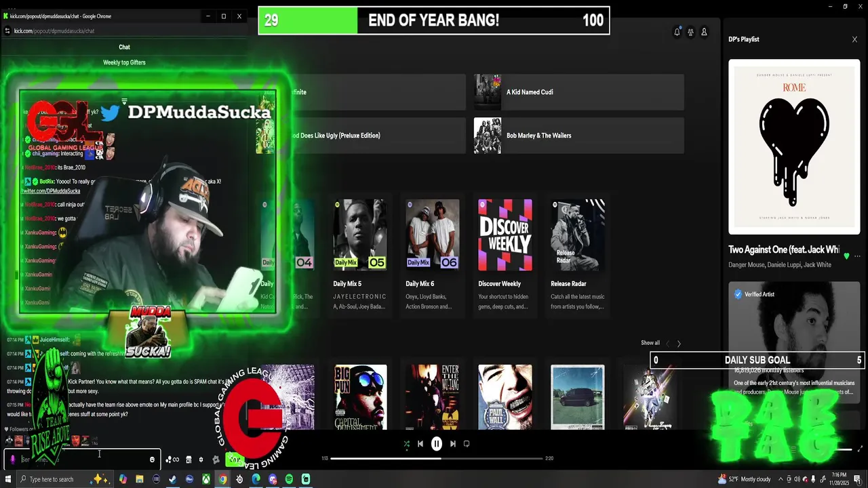Open the Windows Start menu
Viewport: 868px width, 488px height.
coord(8,479)
